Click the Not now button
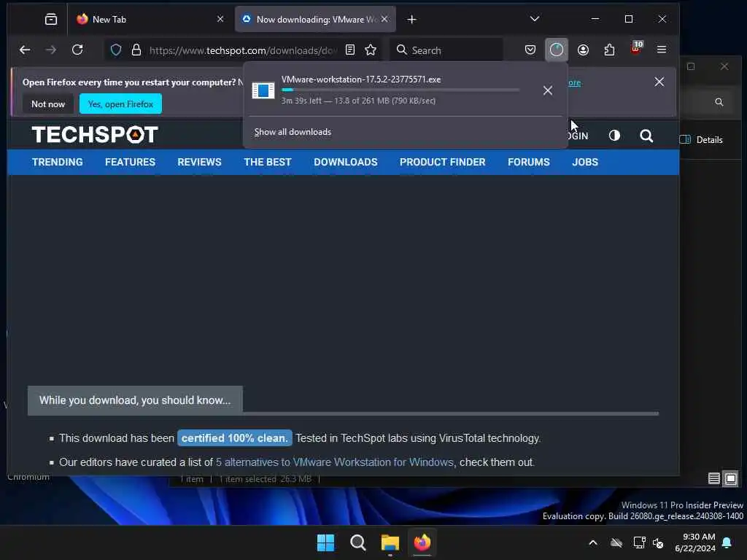 (47, 104)
